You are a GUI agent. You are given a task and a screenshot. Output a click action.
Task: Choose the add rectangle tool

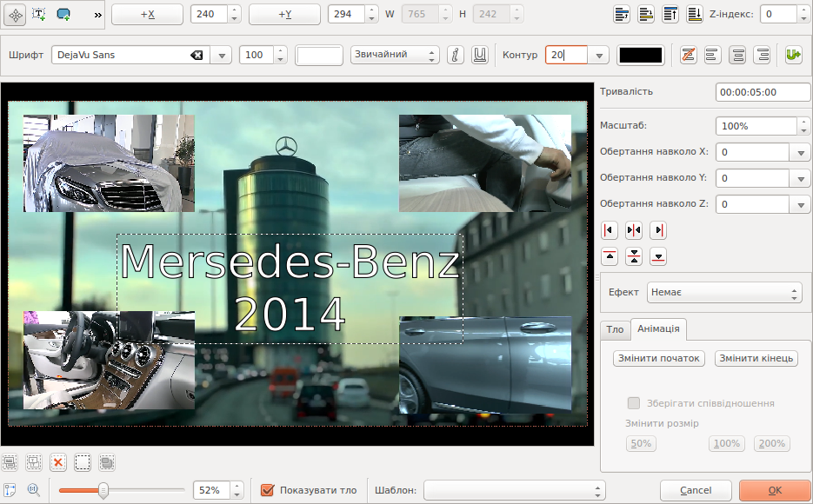click(x=63, y=15)
